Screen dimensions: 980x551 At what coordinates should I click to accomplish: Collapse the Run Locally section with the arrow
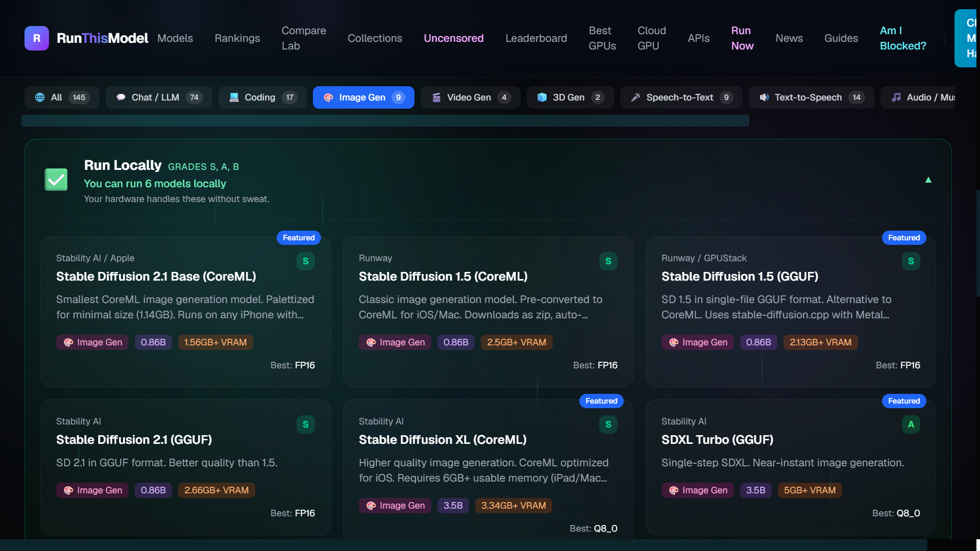pyautogui.click(x=928, y=180)
